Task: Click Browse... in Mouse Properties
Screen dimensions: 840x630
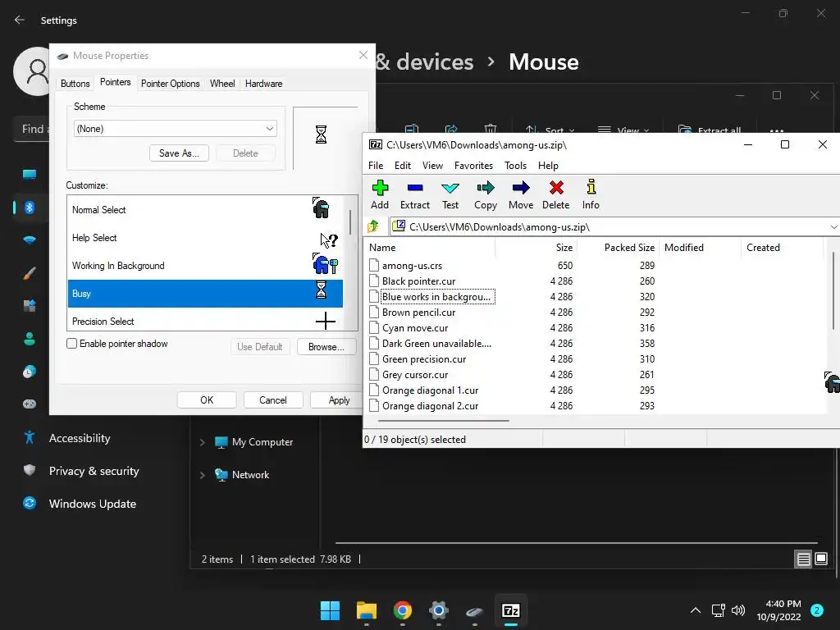Action: [x=326, y=347]
